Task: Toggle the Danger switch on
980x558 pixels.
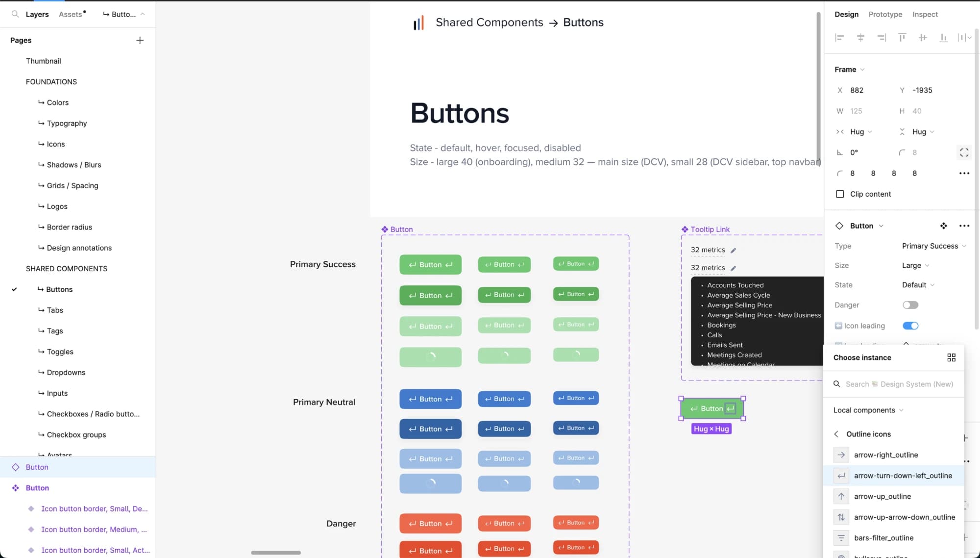Action: [910, 305]
